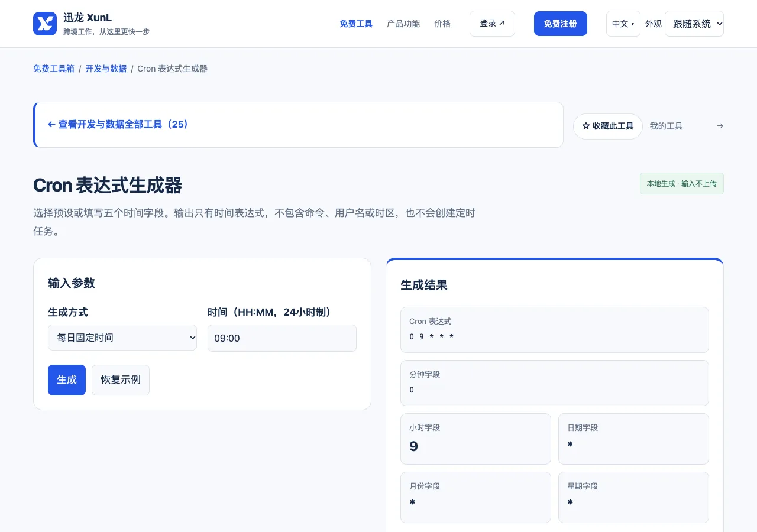Click the 恢复示例 button
This screenshot has width=757, height=532.
[121, 380]
